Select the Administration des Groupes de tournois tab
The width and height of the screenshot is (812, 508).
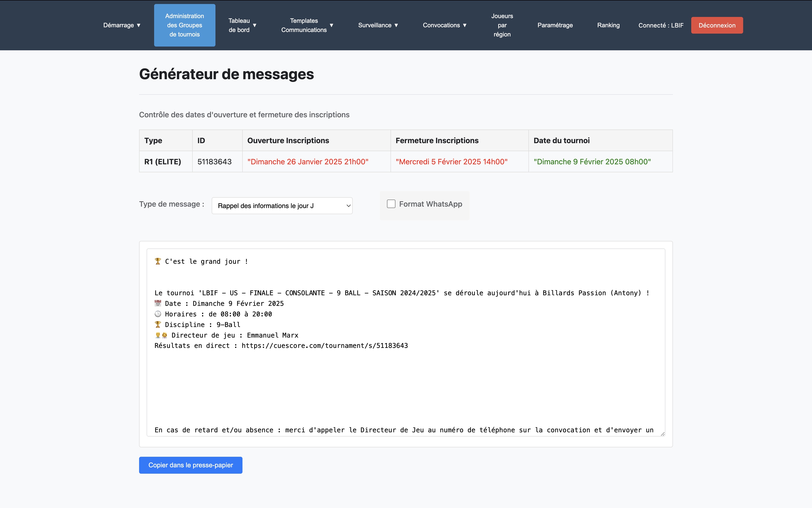[184, 25]
